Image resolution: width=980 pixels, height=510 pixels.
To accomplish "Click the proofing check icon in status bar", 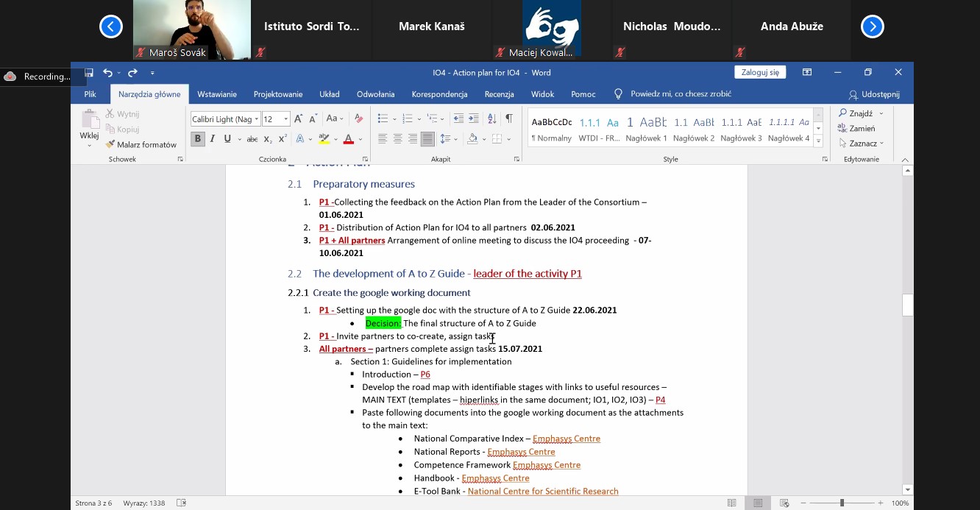I will [x=182, y=503].
